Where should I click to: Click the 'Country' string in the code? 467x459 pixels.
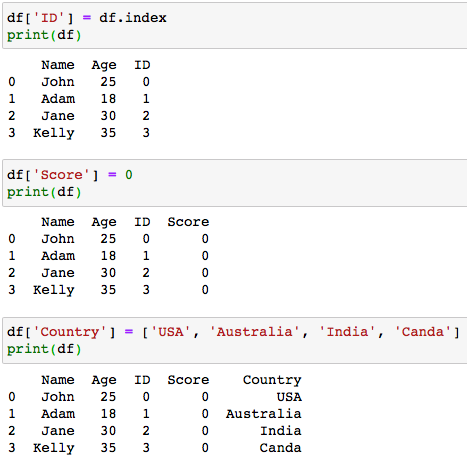click(x=70, y=332)
